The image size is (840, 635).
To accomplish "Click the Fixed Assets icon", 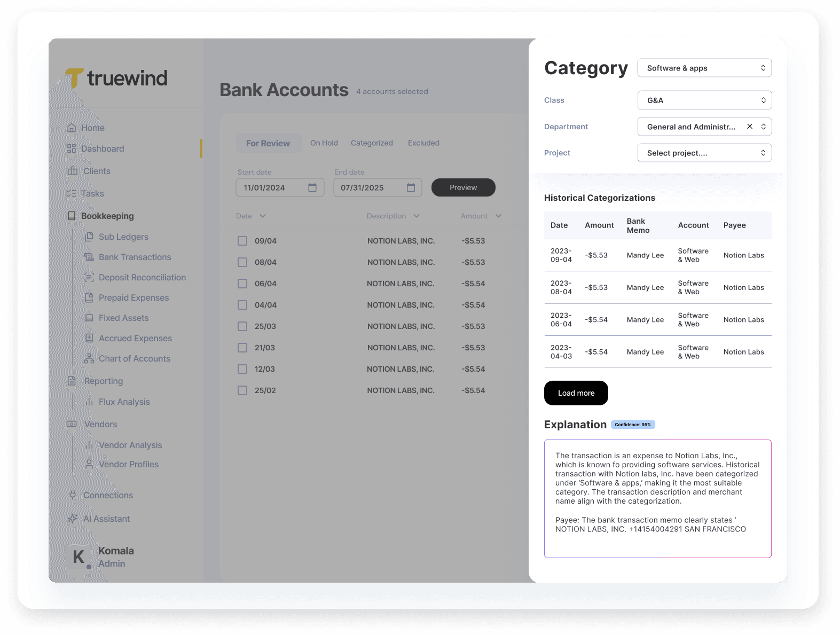I will [89, 318].
